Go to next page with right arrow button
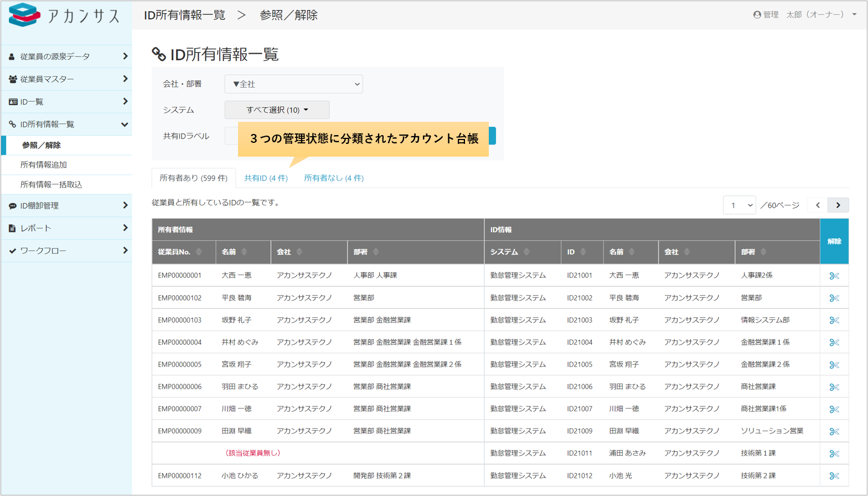Image resolution: width=868 pixels, height=496 pixels. coord(838,205)
